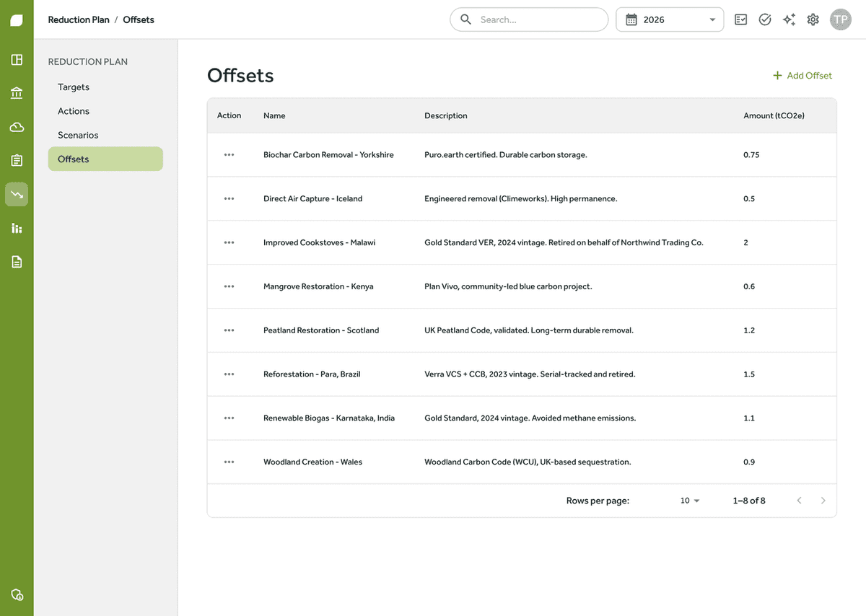Click Improved Cookstoves - Malawi name
Viewport: 866px width, 616px height.
pos(319,242)
